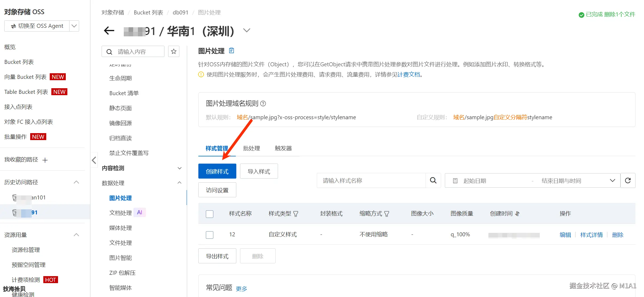Open 媒体处理 in the side menu

click(121, 228)
